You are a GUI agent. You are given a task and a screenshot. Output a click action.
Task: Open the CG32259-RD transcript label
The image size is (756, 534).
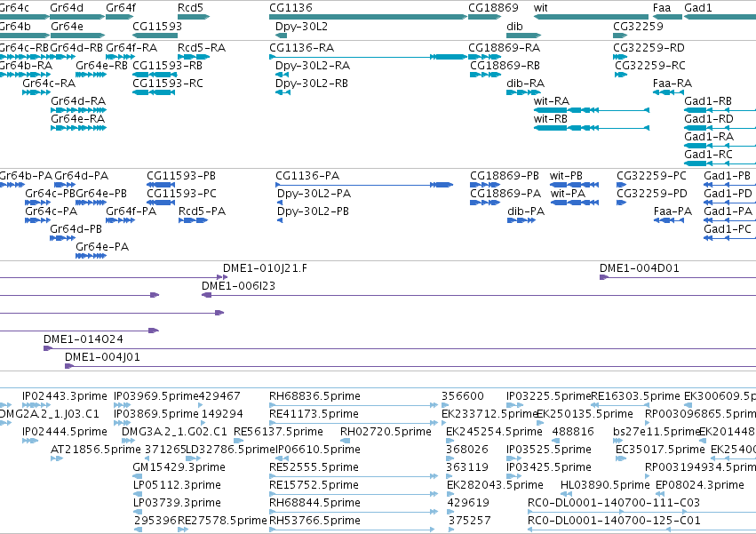[x=649, y=47]
